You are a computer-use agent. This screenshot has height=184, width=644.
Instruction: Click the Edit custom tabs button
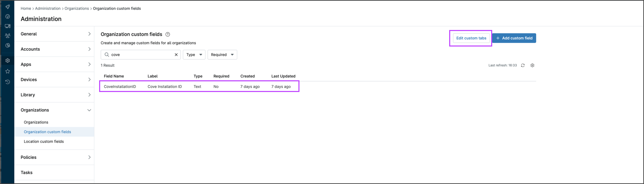click(x=471, y=38)
